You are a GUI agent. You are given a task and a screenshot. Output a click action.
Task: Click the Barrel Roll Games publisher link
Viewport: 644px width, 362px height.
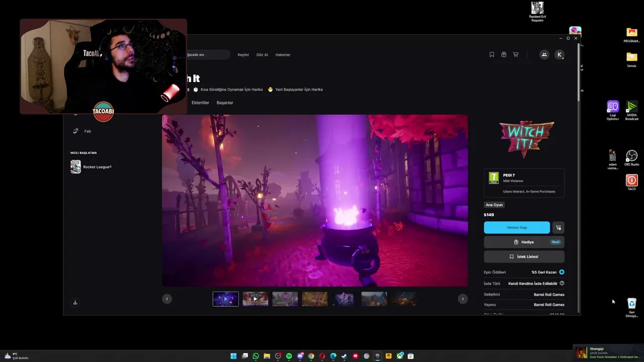click(549, 305)
